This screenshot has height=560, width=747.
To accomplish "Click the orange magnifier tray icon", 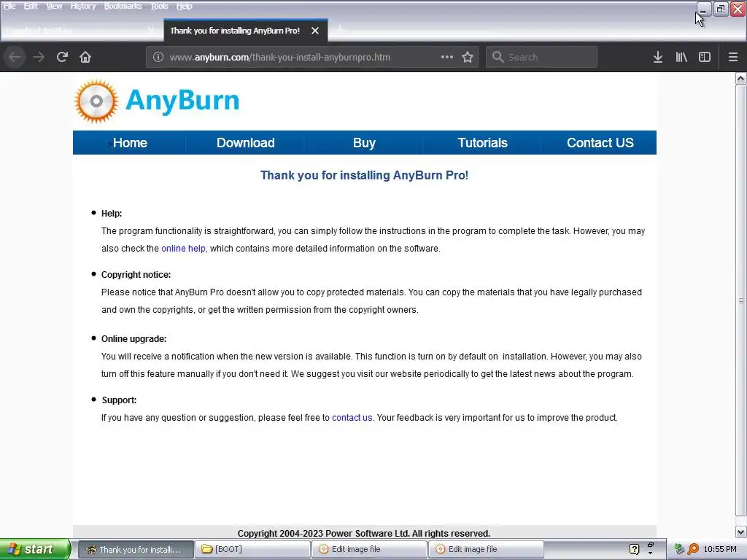I will pos(693,550).
